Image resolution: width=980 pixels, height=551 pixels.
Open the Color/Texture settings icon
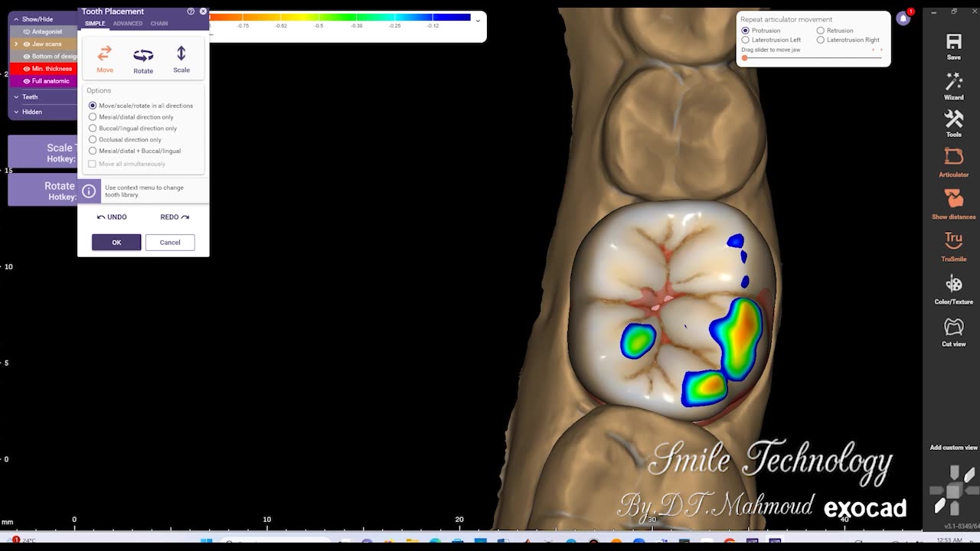pyautogui.click(x=953, y=289)
